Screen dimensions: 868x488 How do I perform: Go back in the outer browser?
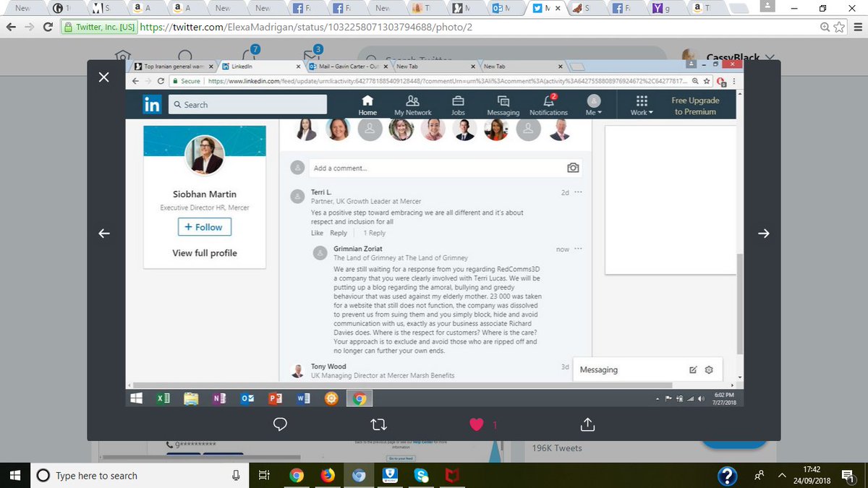pos(11,27)
